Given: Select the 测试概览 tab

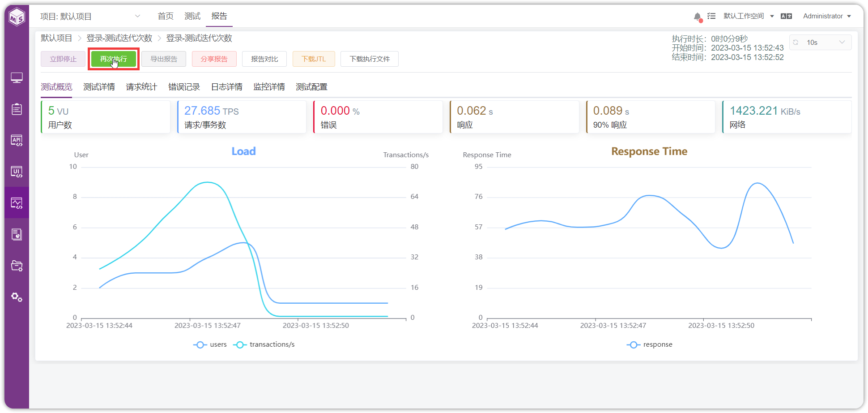Looking at the screenshot, I should coord(56,87).
